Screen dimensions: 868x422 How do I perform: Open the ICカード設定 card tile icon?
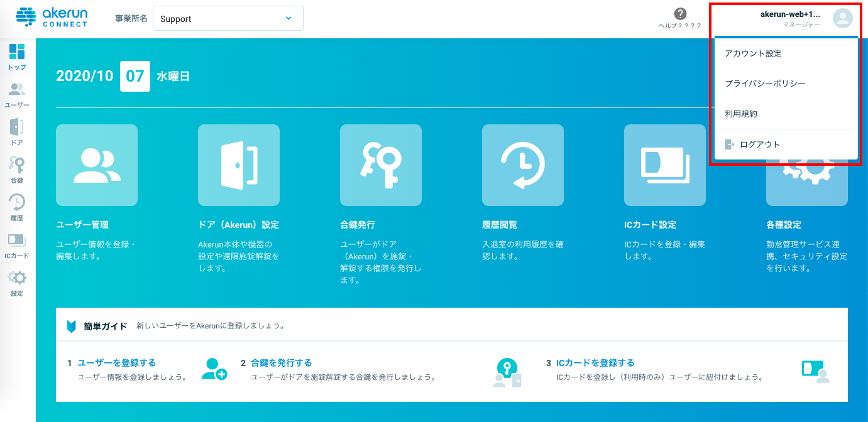click(x=665, y=165)
